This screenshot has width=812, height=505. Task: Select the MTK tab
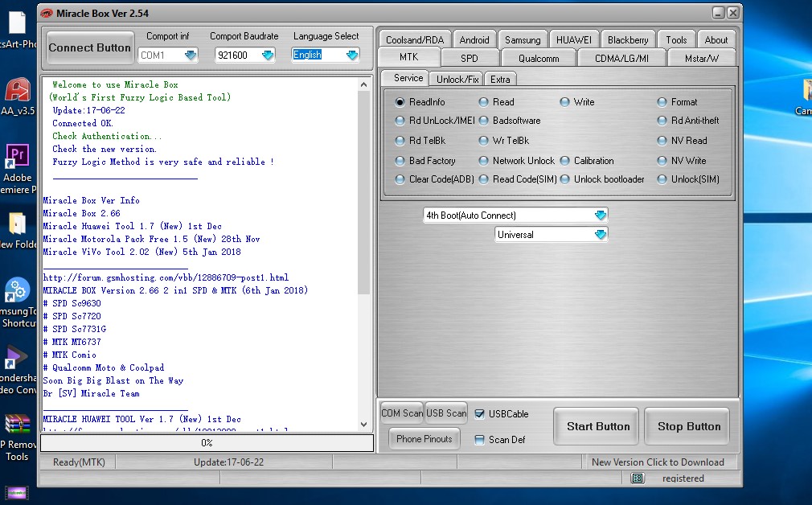[409, 57]
